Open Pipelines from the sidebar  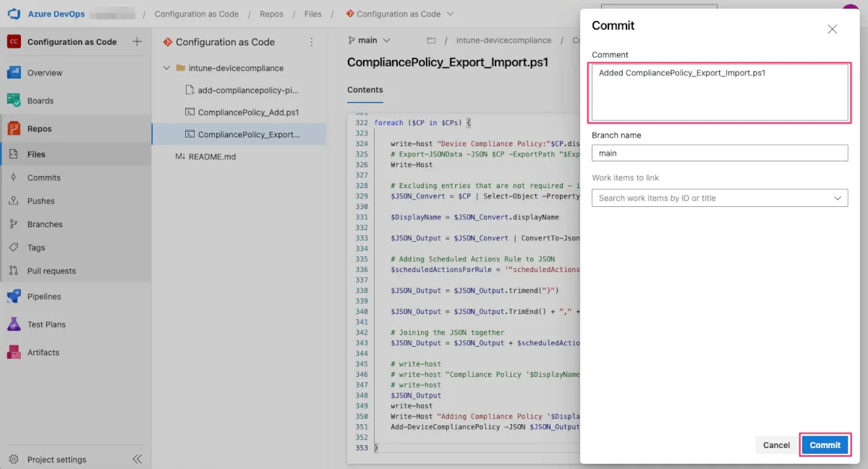pyautogui.click(x=43, y=296)
